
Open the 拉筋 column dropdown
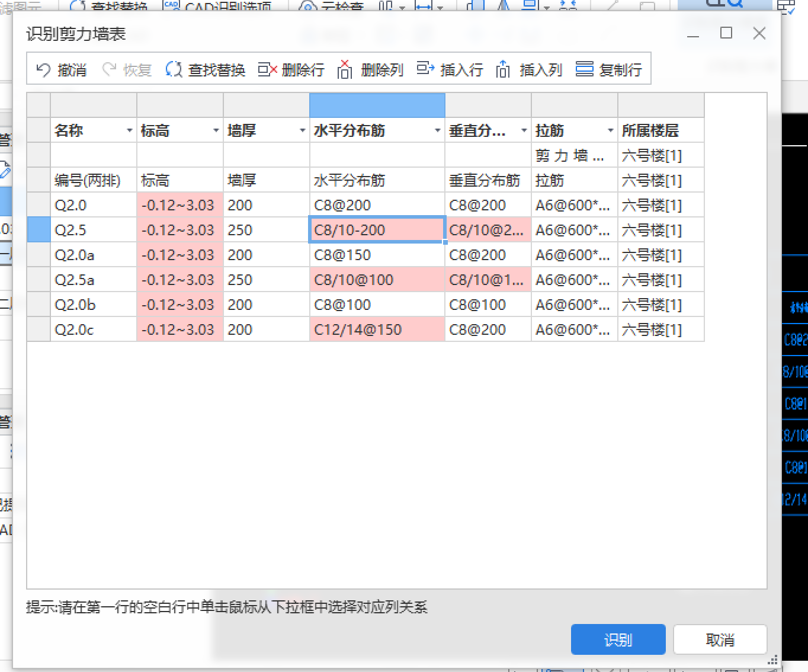610,130
